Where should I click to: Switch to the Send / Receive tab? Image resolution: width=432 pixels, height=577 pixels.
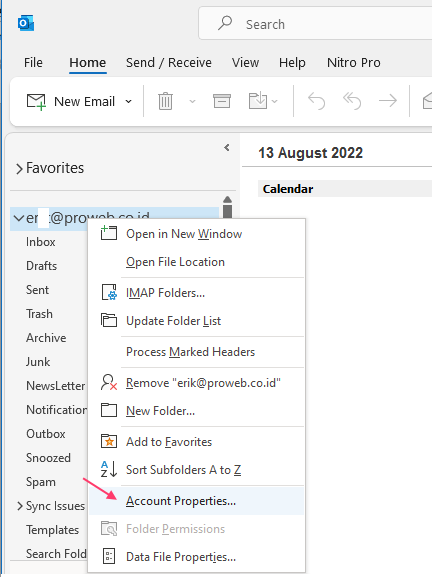click(x=169, y=63)
